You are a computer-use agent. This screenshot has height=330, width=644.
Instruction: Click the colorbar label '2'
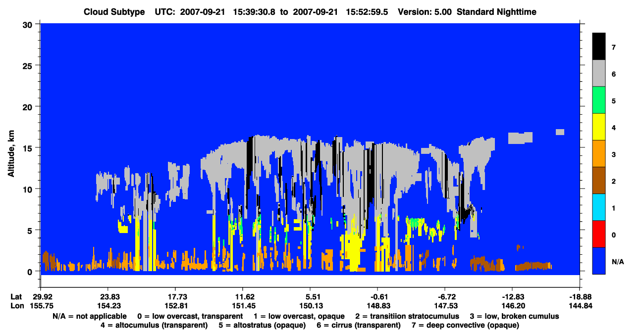click(613, 181)
